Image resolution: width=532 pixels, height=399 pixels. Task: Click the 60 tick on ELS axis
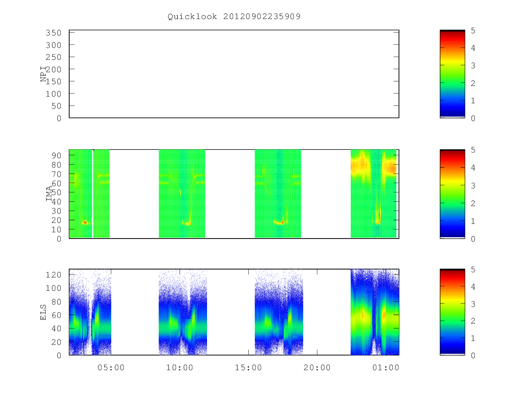coord(56,315)
